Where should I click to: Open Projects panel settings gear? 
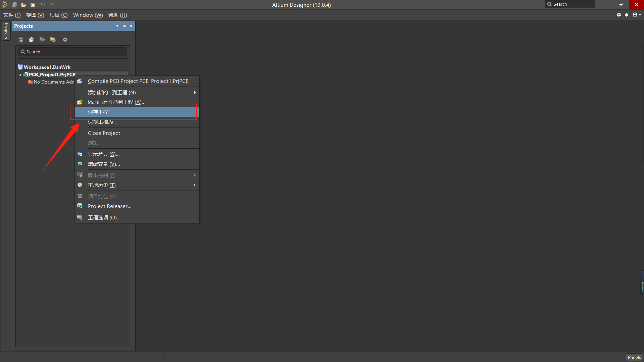pos(65,40)
